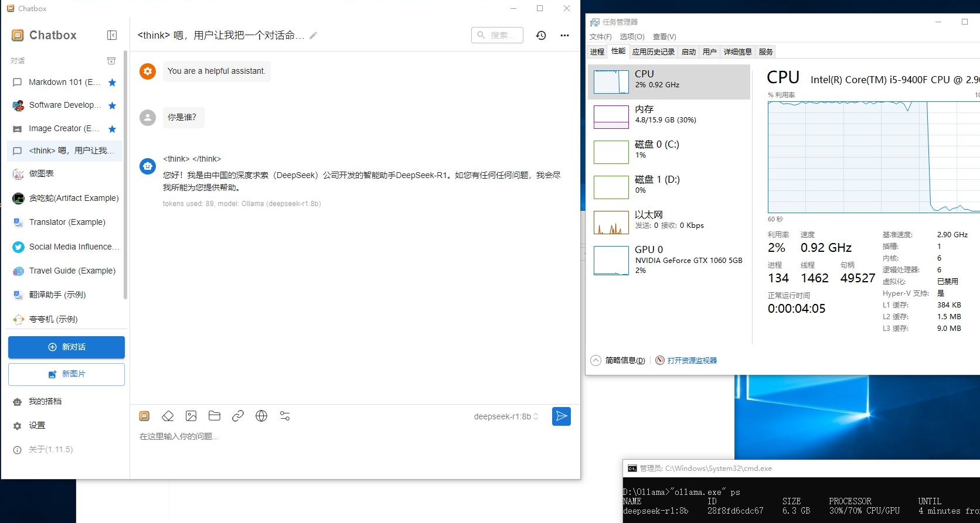Click the link attachment icon
The image size is (980, 523).
(238, 416)
